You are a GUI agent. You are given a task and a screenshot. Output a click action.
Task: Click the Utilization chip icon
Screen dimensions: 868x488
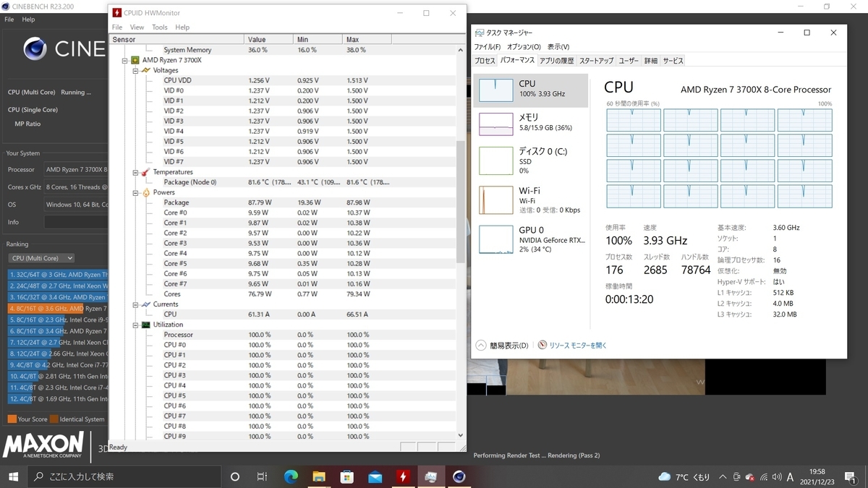[146, 325]
